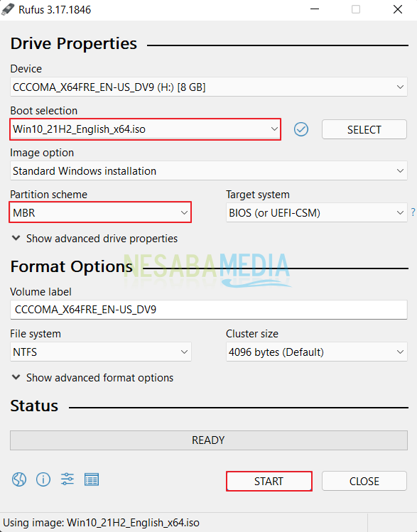Click the File system label
This screenshot has height=532, width=417.
click(36, 334)
